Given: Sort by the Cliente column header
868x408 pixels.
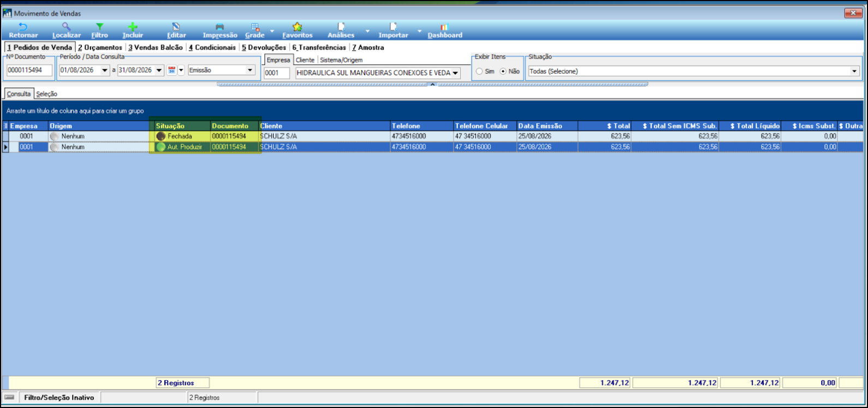Looking at the screenshot, I should click(324, 126).
